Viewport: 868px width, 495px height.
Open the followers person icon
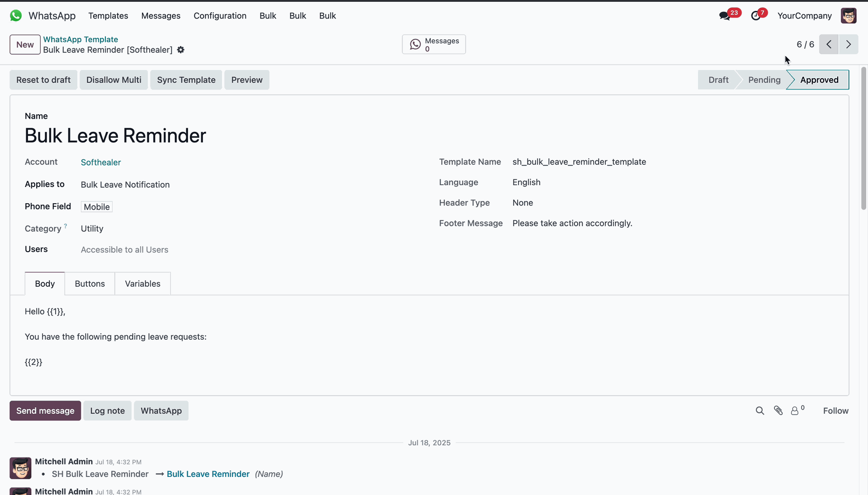click(795, 411)
